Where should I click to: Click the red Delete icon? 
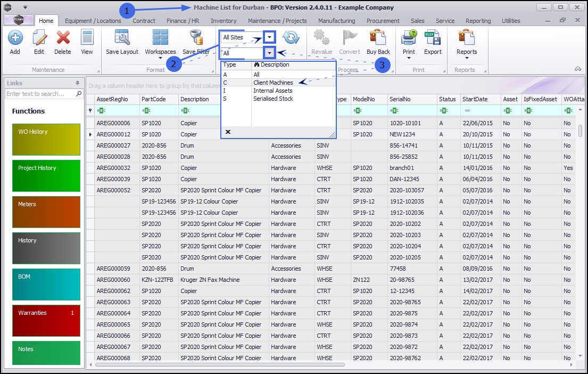[63, 38]
